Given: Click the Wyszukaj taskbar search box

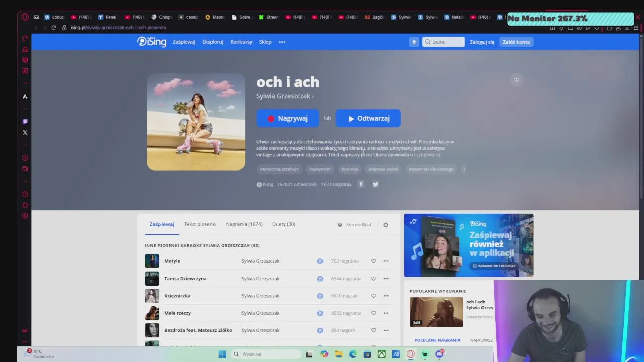Looking at the screenshot, I should [265, 354].
